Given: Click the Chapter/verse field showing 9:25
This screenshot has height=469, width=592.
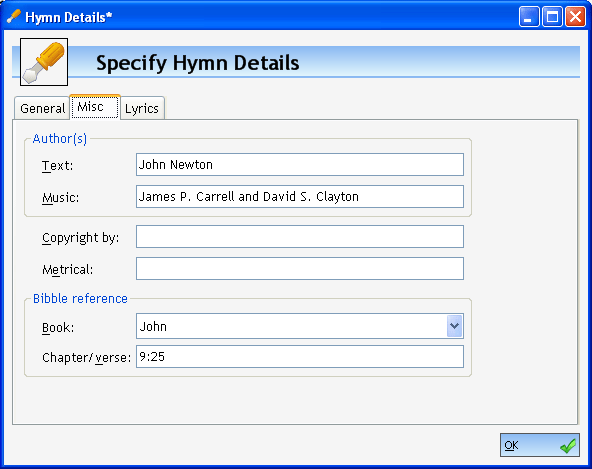Looking at the screenshot, I should (300, 356).
